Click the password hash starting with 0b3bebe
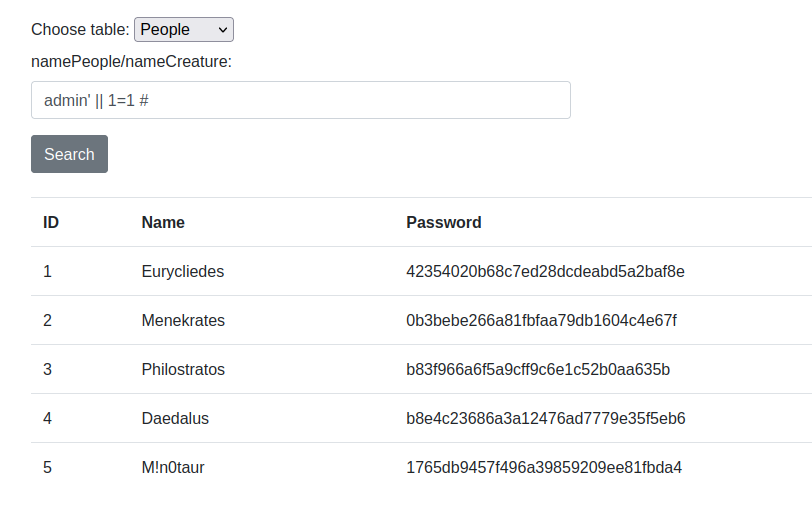Viewport: 812px width, 522px height. click(x=541, y=320)
